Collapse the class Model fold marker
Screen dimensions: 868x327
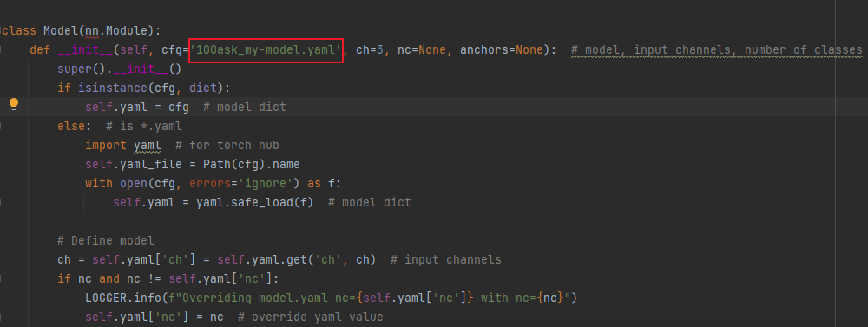[1, 29]
